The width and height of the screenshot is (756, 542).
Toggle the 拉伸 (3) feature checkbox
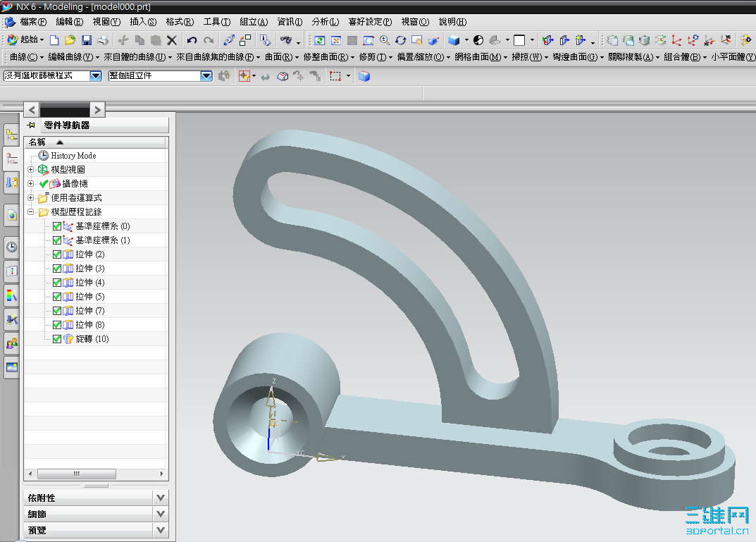[x=57, y=269]
